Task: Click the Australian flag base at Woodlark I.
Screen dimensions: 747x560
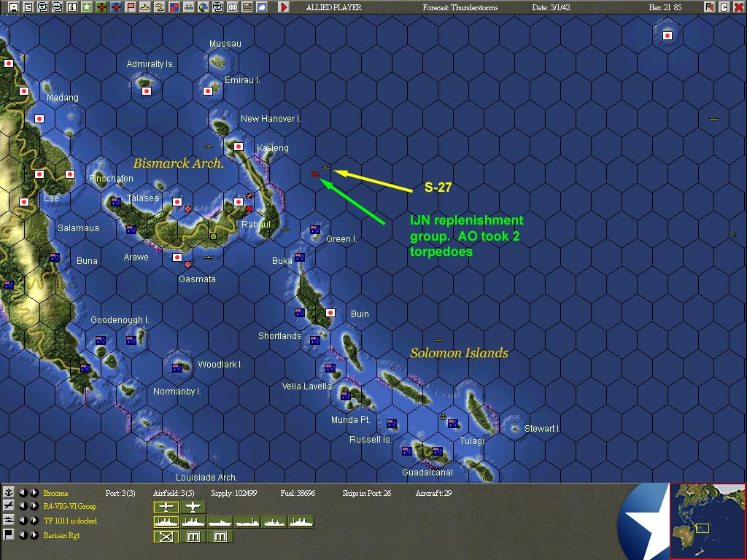Action: coord(177,368)
